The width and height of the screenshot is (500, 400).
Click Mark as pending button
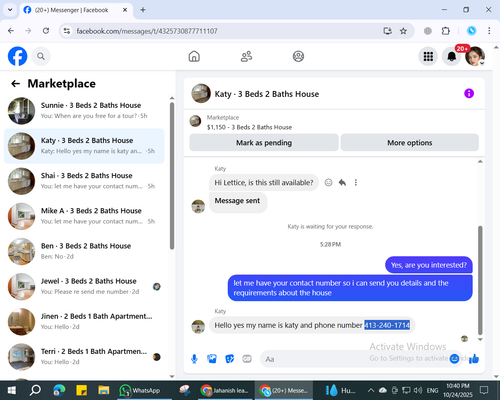(x=264, y=143)
